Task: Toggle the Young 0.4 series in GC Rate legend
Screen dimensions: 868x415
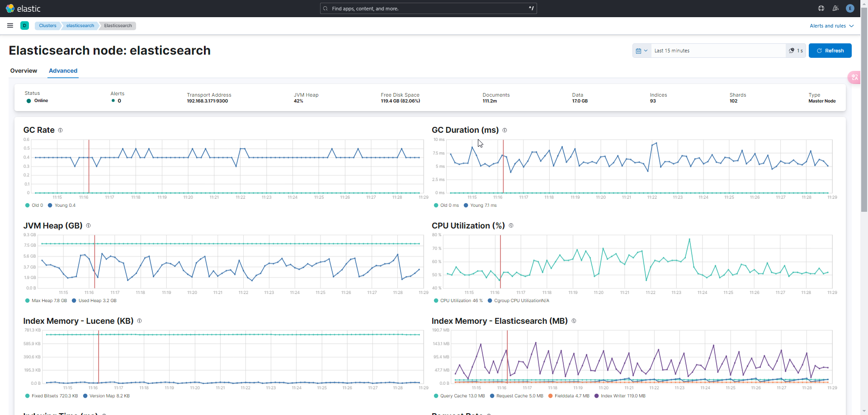Action: [62, 205]
